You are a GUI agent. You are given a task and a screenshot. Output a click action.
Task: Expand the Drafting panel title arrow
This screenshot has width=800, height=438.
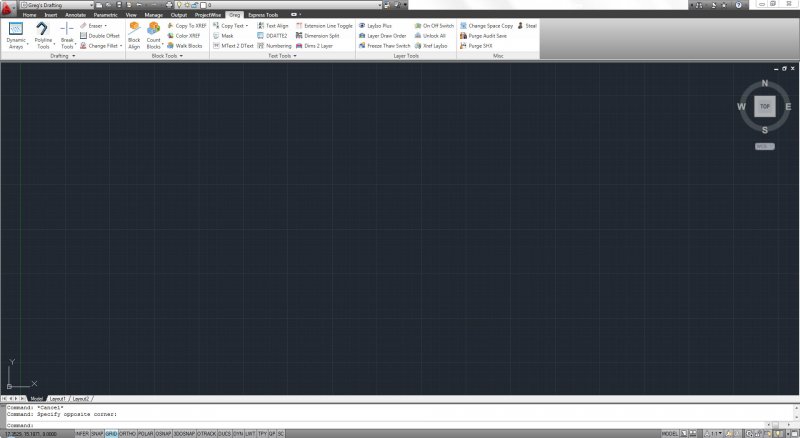click(x=73, y=56)
